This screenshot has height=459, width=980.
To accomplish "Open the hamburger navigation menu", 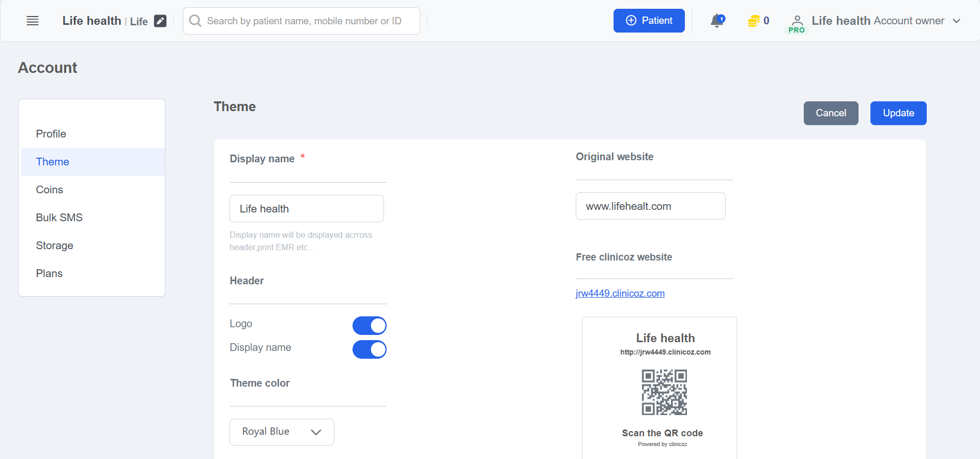I will (x=33, y=21).
